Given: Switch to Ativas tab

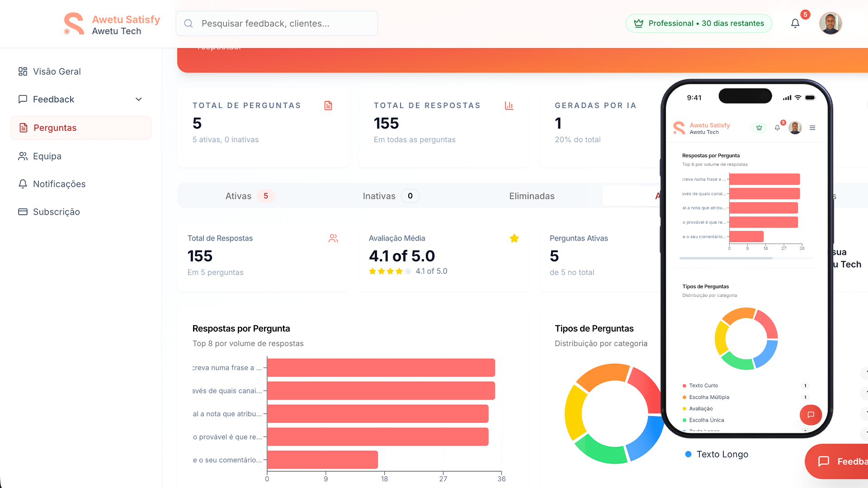Looking at the screenshot, I should pyautogui.click(x=250, y=196).
